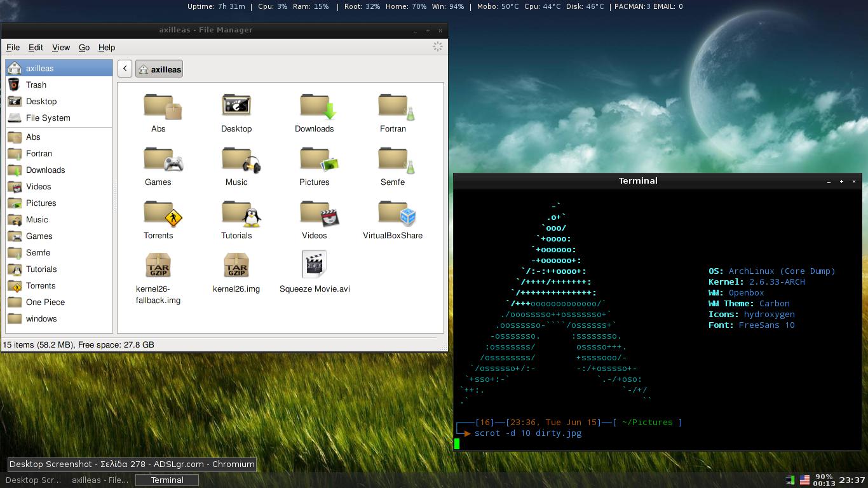Click the status bar text '15 items (58.2 MB)'

(x=38, y=344)
